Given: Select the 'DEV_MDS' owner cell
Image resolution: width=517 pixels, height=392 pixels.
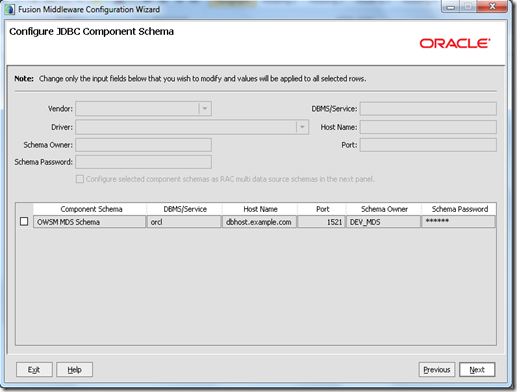Looking at the screenshot, I should 383,222.
